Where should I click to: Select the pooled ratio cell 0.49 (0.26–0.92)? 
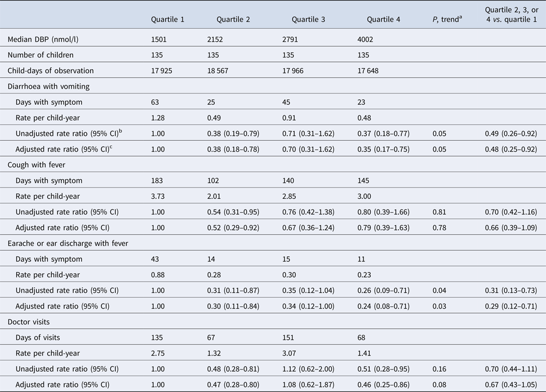pos(512,133)
